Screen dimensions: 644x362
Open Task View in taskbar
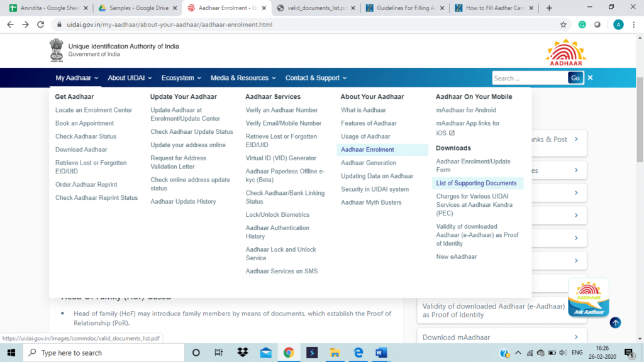pos(218,353)
